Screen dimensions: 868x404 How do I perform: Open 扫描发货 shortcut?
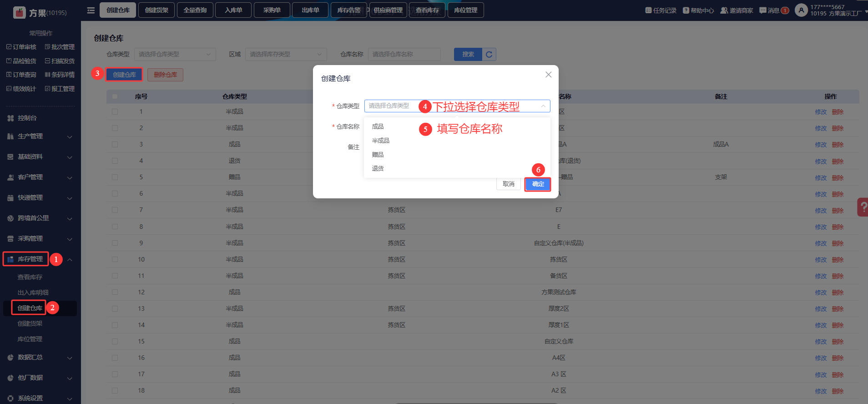pos(60,61)
